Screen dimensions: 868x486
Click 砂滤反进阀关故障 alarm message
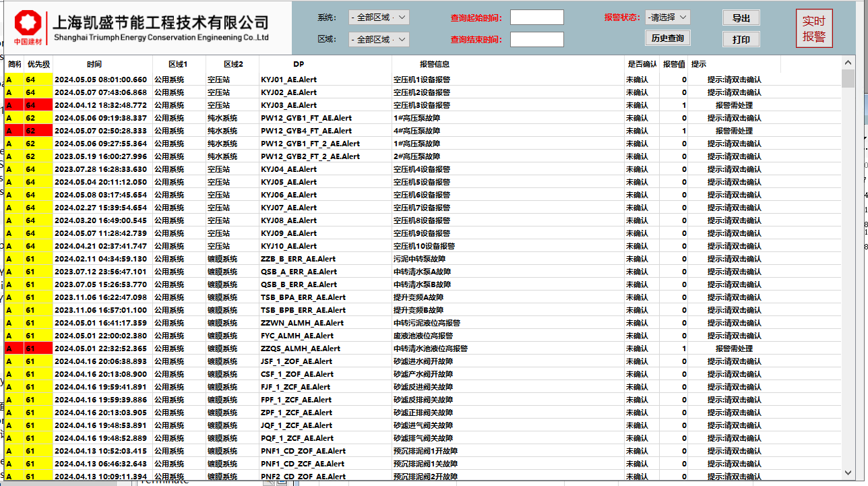tap(423, 387)
